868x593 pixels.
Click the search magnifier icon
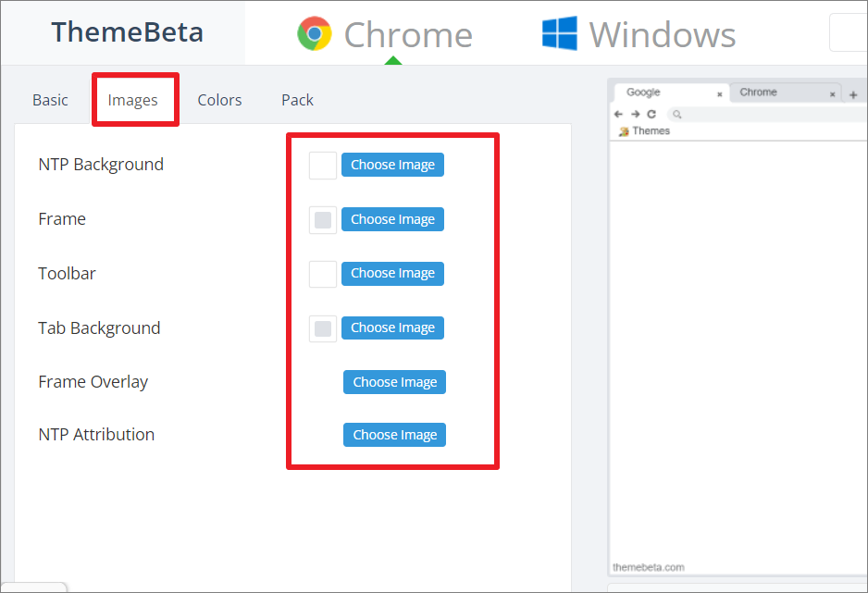677,115
